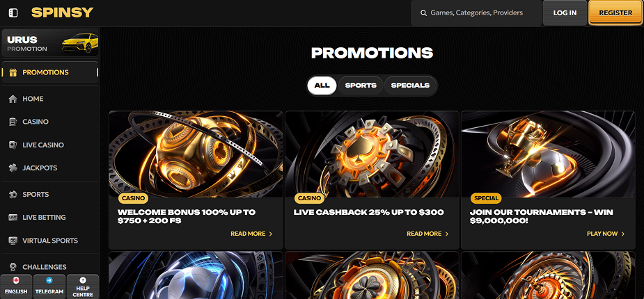Collapse the sidebar with the panel toggle icon
The height and width of the screenshot is (299, 644).
[13, 13]
